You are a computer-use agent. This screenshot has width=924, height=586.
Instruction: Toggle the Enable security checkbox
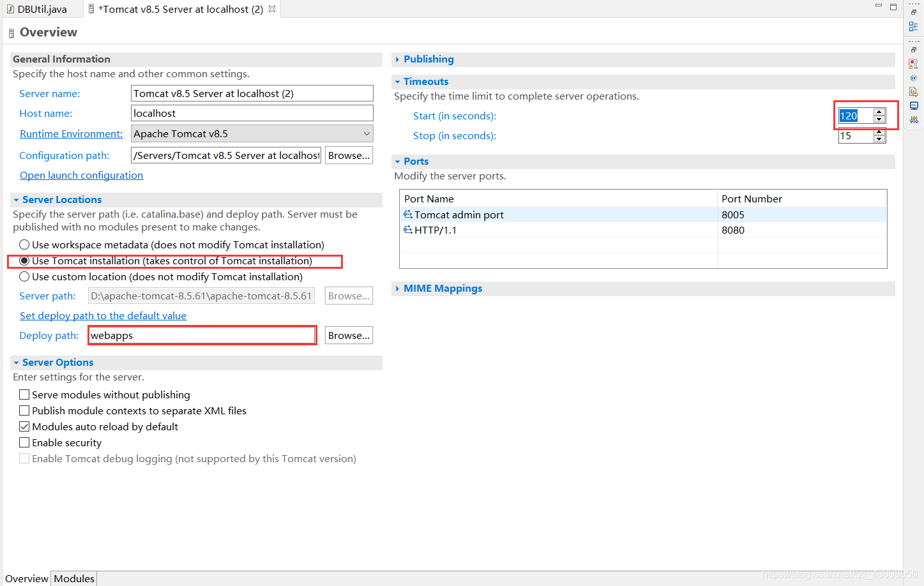coord(24,442)
